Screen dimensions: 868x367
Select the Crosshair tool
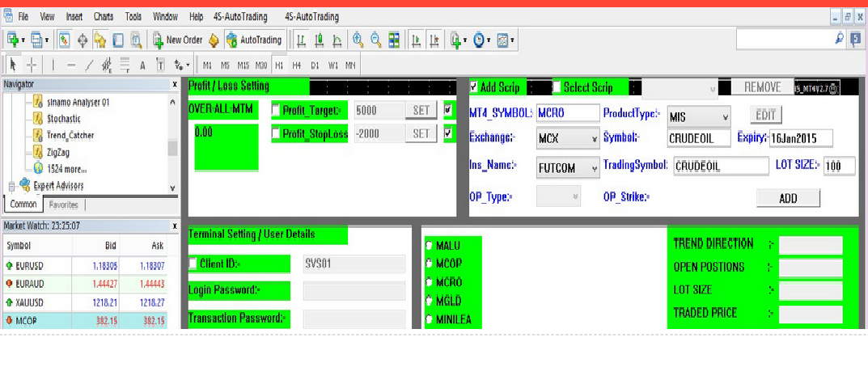pos(32,65)
